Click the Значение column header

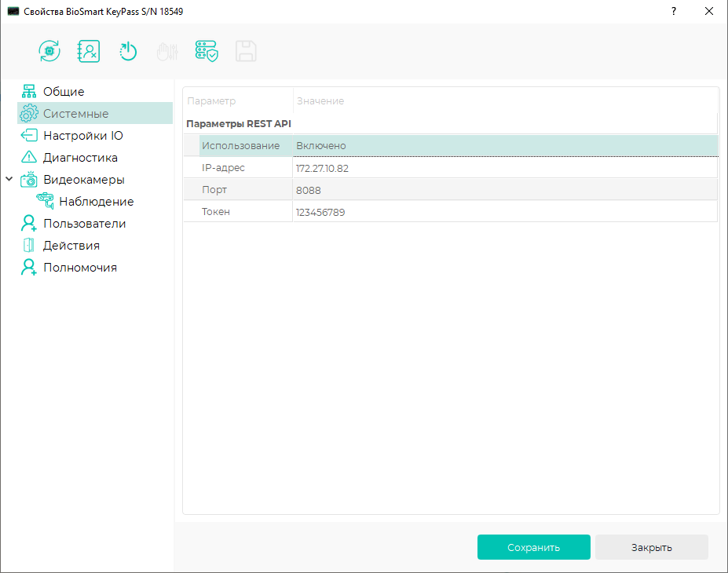pyautogui.click(x=320, y=100)
